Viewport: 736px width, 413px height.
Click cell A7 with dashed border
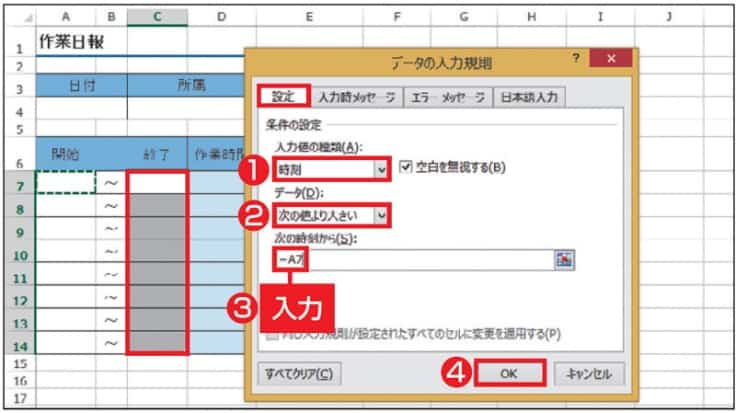(65, 182)
